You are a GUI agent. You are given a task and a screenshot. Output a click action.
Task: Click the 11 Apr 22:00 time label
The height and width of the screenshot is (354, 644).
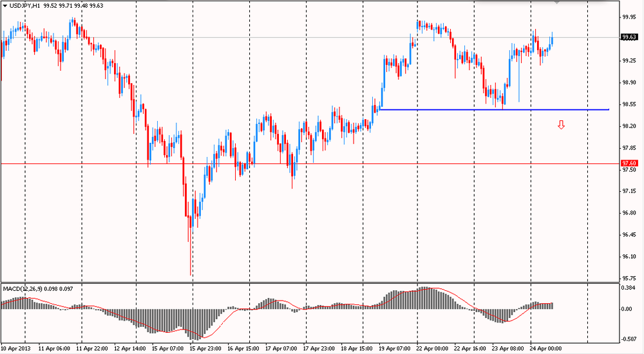click(x=91, y=349)
